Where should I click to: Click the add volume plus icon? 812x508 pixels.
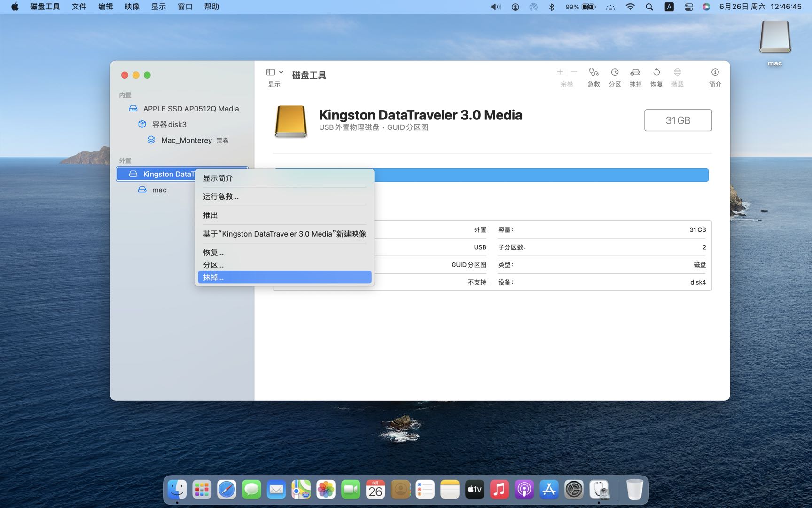click(x=560, y=72)
